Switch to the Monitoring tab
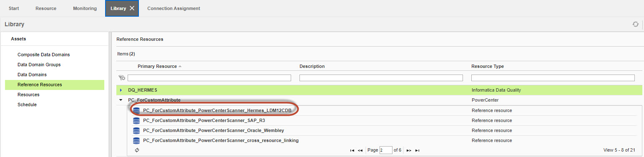644x157 pixels. point(85,8)
